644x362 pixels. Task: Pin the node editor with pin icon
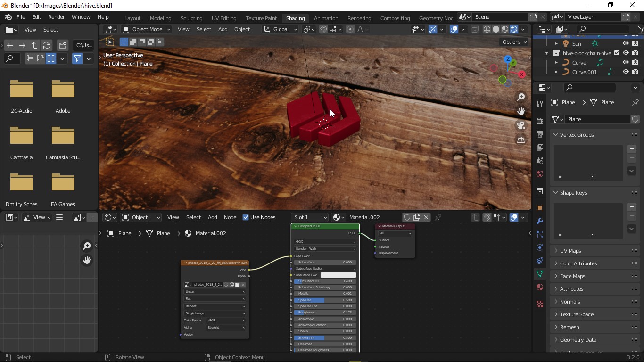pos(438,217)
